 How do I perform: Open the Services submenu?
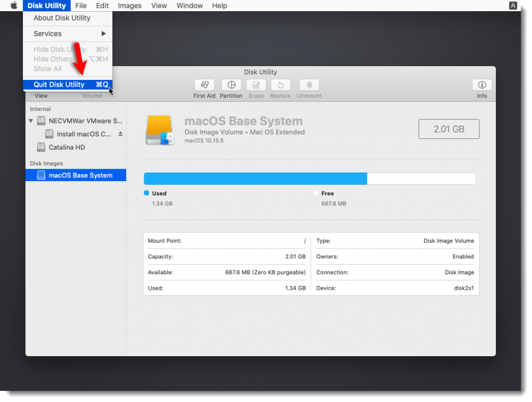pos(47,33)
